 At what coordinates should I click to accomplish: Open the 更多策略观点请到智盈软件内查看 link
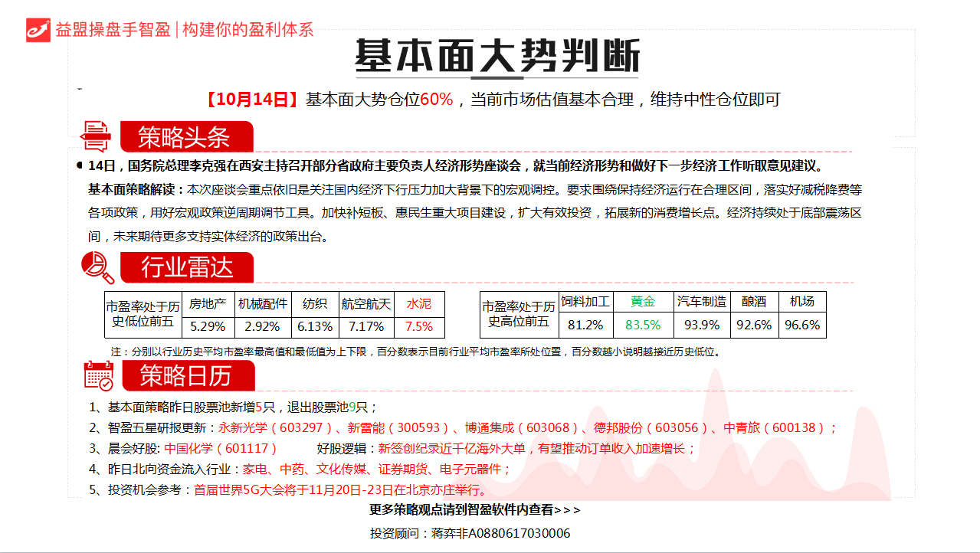click(475, 510)
